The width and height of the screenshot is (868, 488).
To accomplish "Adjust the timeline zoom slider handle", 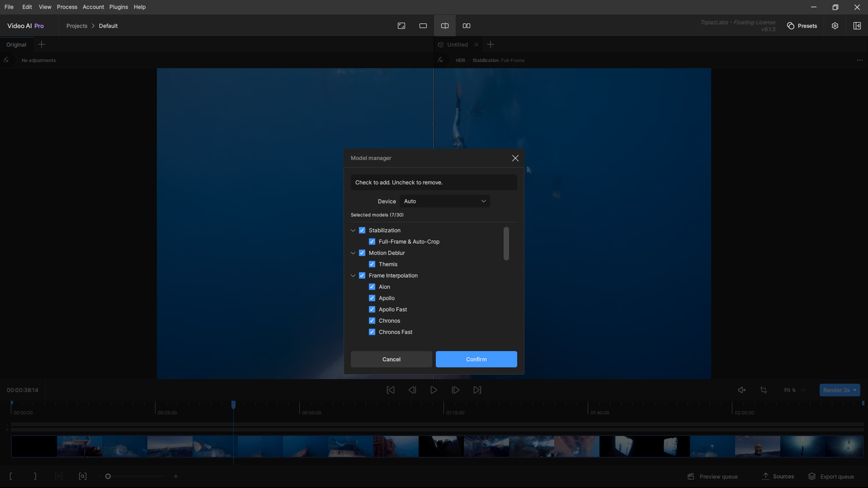I will pos(108,476).
